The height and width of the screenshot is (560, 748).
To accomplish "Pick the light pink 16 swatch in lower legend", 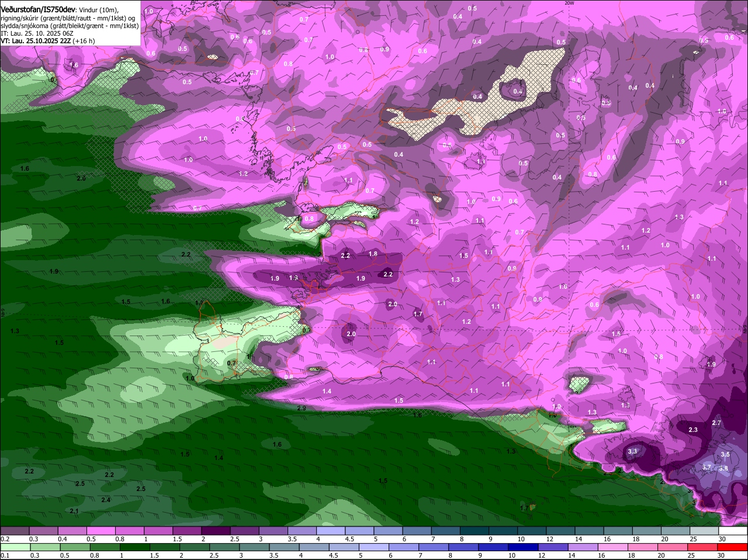I will [x=613, y=547].
